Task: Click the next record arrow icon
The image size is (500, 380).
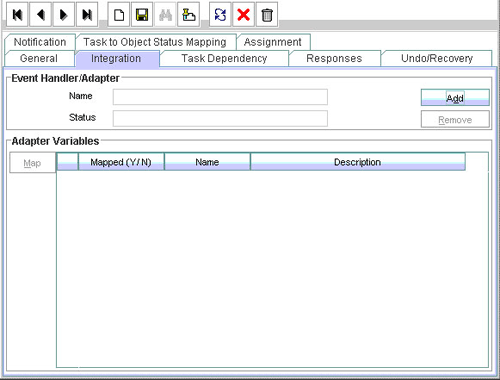Action: coord(64,15)
